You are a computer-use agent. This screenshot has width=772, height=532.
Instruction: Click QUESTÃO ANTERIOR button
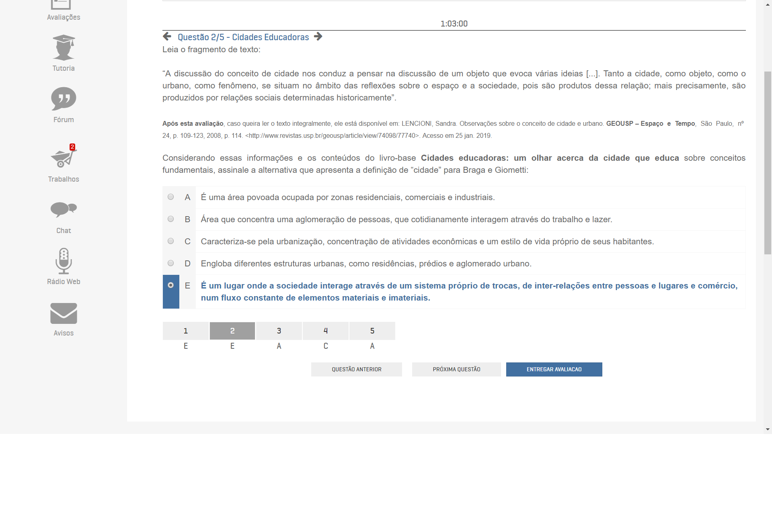357,370
